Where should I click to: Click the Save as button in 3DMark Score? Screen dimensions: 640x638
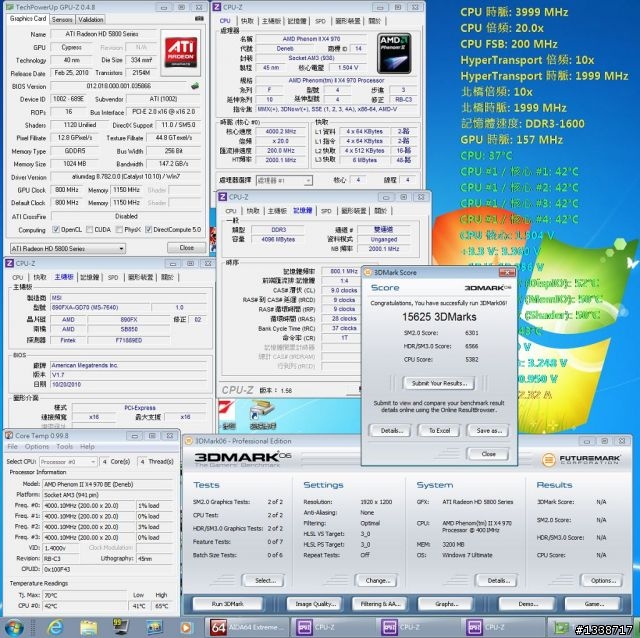488,430
